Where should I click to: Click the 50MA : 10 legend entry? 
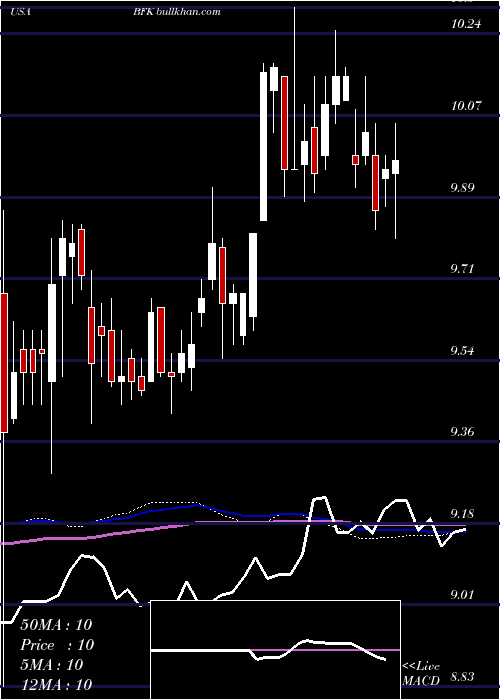click(56, 625)
